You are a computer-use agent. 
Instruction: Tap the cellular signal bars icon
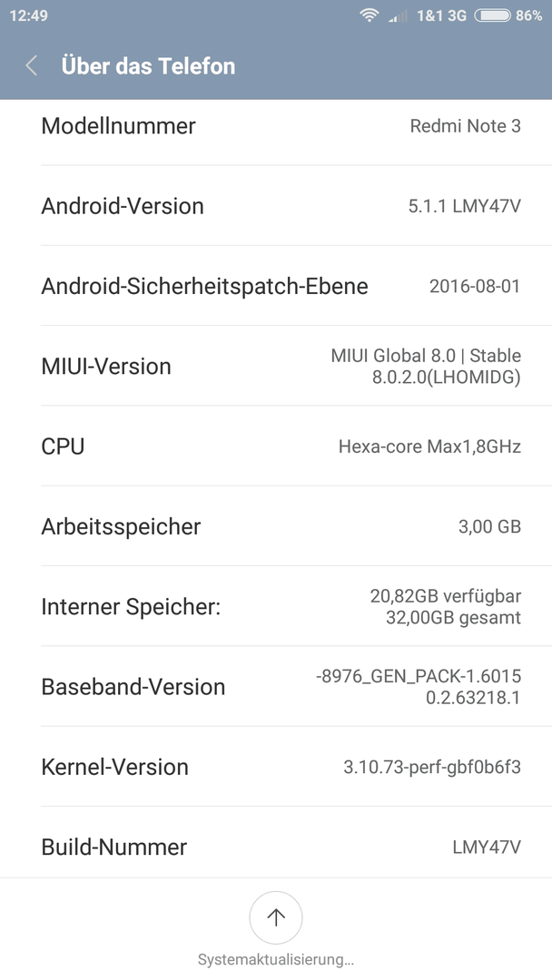pos(399,16)
